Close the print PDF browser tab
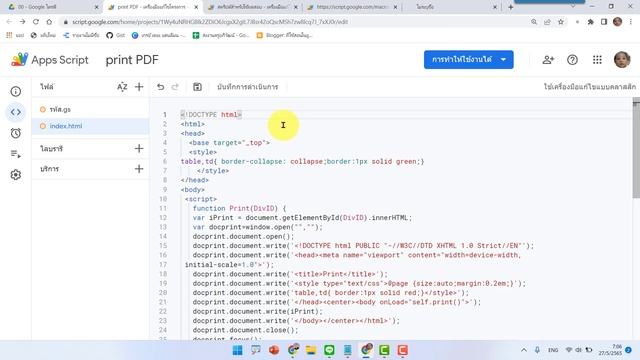 pos(196,7)
